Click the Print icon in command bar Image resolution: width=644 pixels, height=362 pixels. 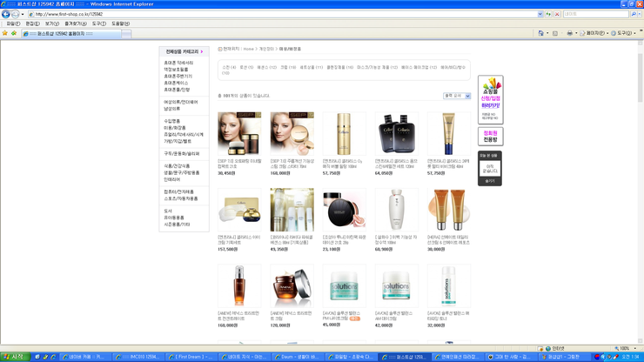569,33
